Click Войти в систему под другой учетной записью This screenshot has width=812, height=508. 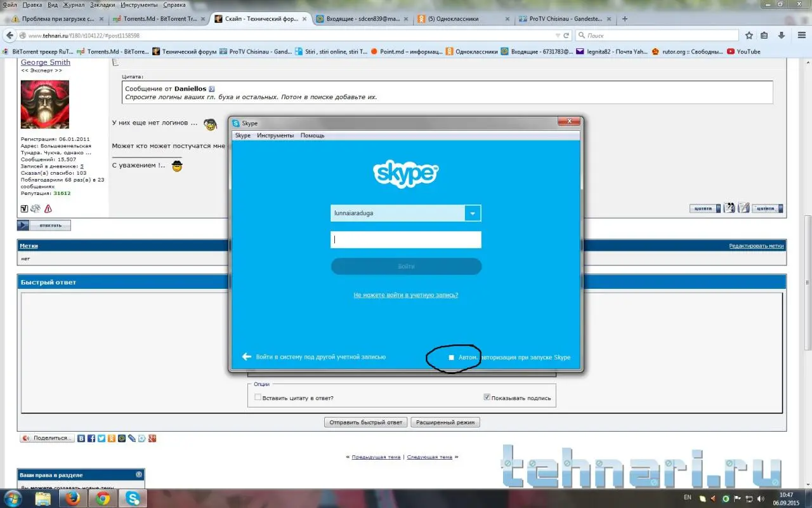coord(320,357)
